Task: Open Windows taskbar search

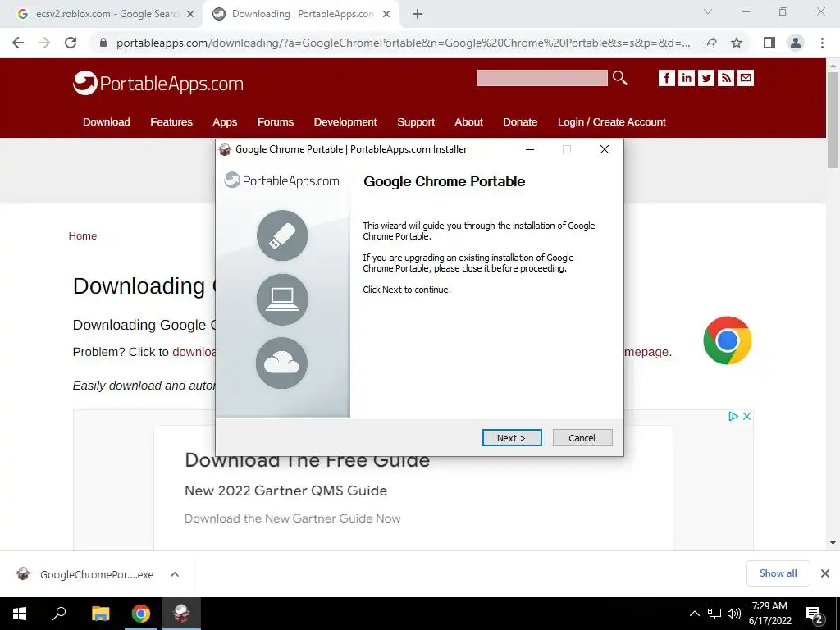Action: (x=59, y=614)
